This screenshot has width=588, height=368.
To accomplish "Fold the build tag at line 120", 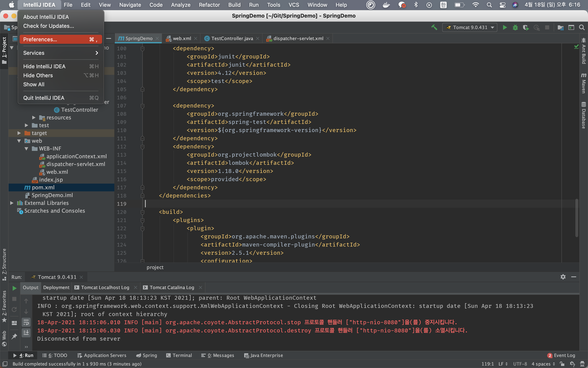I will (143, 212).
